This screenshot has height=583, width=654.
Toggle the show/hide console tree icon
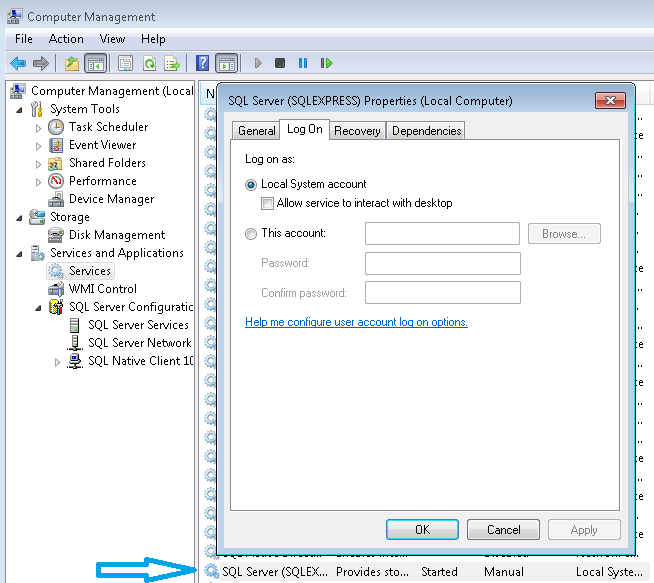[x=96, y=63]
